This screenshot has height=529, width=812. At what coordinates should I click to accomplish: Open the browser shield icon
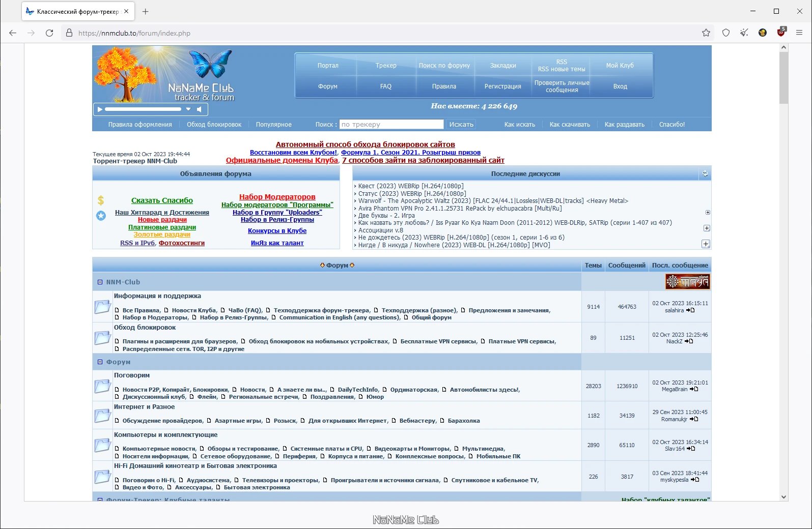click(726, 33)
